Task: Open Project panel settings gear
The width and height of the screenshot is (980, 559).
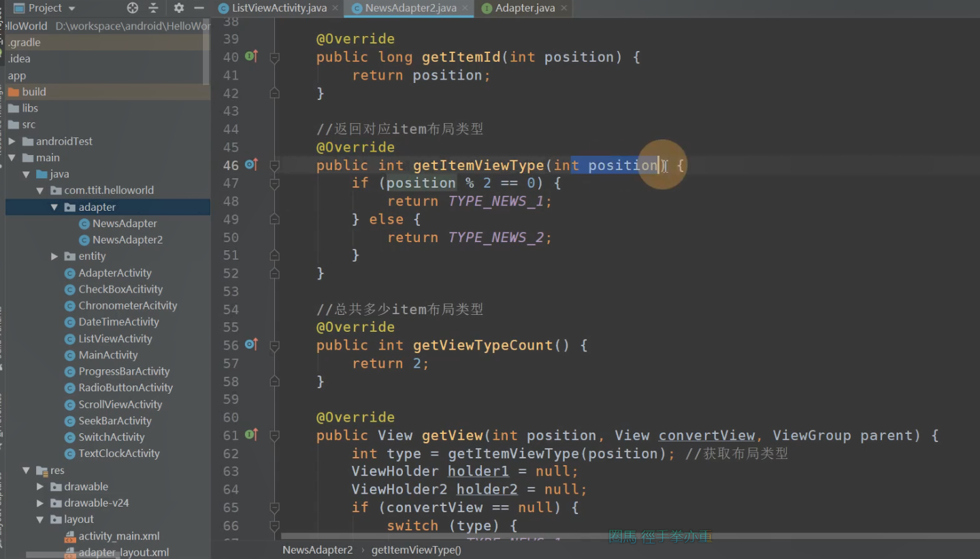Action: tap(179, 8)
